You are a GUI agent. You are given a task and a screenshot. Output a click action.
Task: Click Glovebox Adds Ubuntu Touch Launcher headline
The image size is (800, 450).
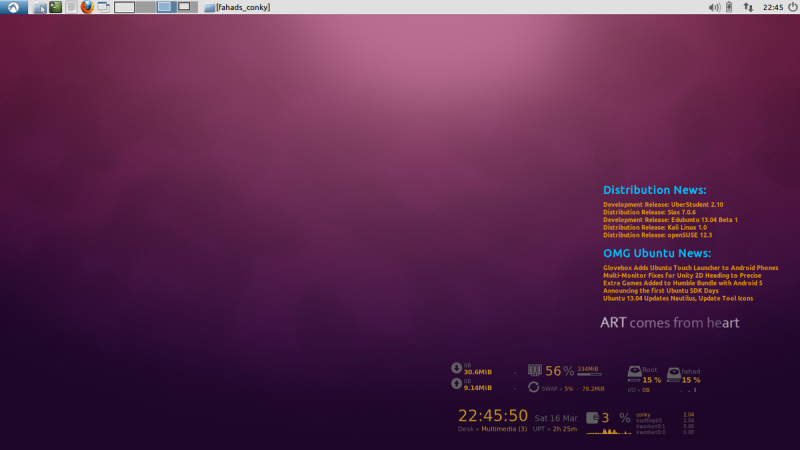pos(691,268)
